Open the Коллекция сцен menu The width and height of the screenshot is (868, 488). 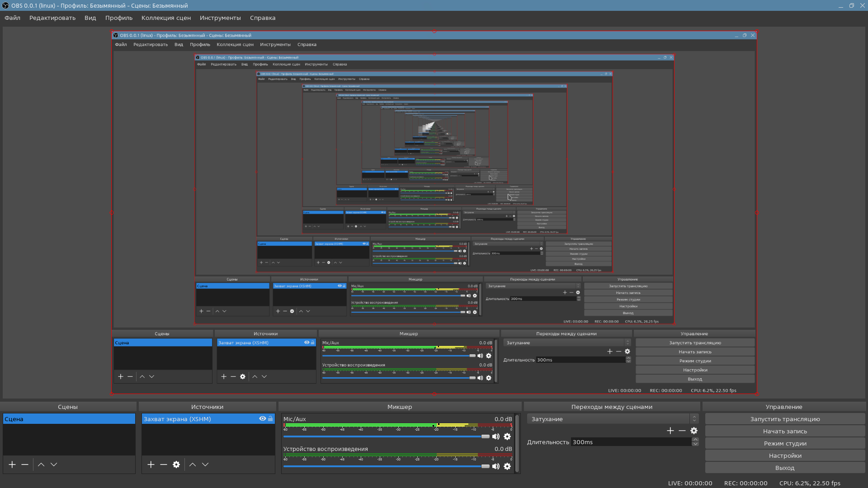[x=166, y=18]
